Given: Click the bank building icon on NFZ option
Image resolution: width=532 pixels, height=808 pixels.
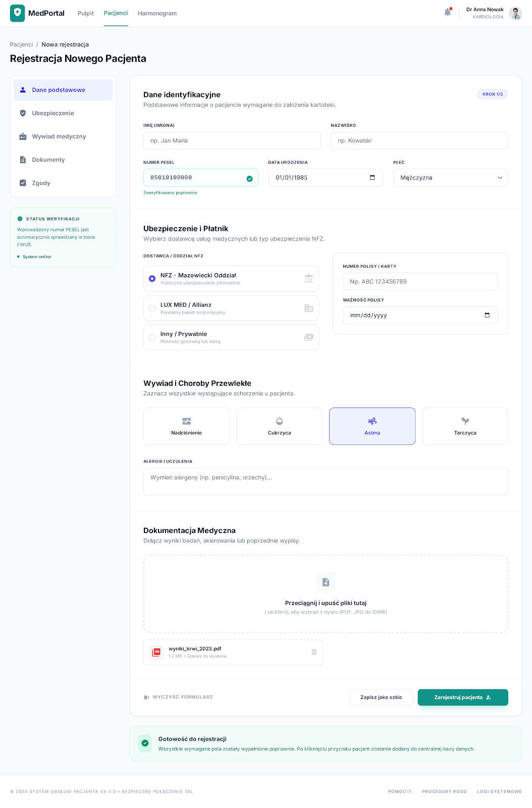Looking at the screenshot, I should [309, 278].
